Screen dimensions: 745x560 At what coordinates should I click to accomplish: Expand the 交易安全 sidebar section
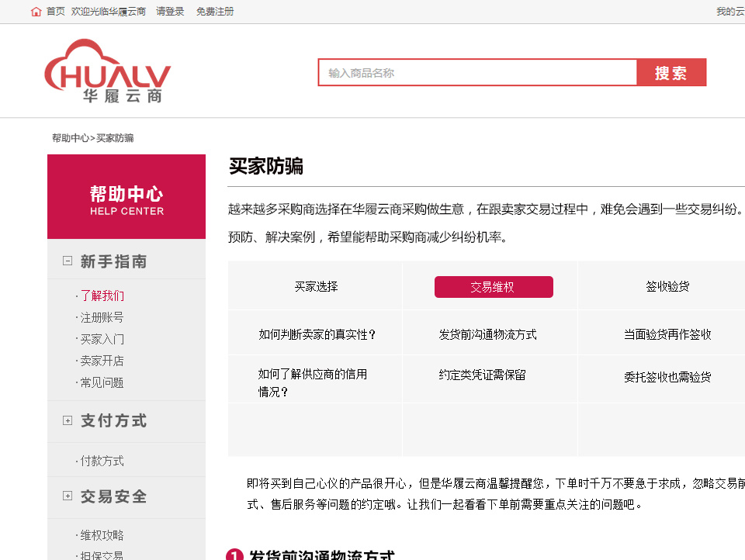tap(67, 496)
